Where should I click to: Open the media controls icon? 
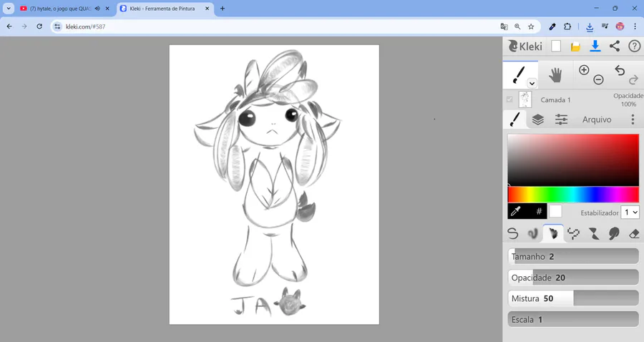tap(605, 26)
